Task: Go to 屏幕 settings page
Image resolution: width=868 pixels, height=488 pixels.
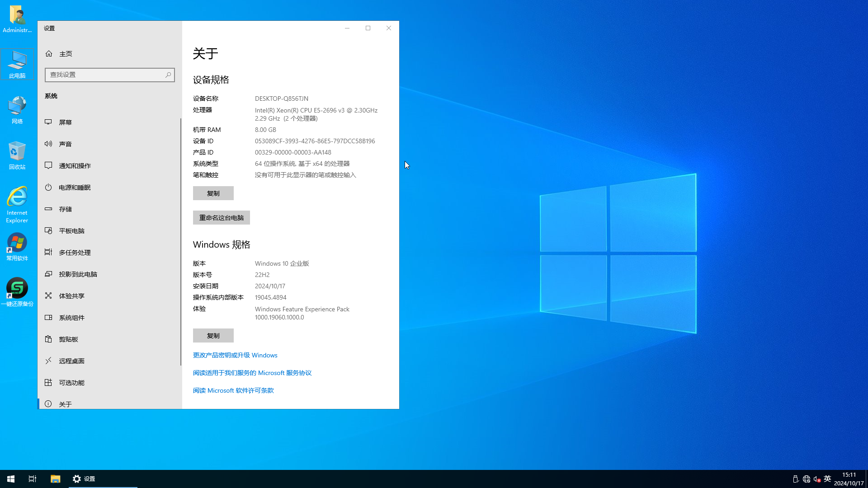Action: tap(109, 122)
